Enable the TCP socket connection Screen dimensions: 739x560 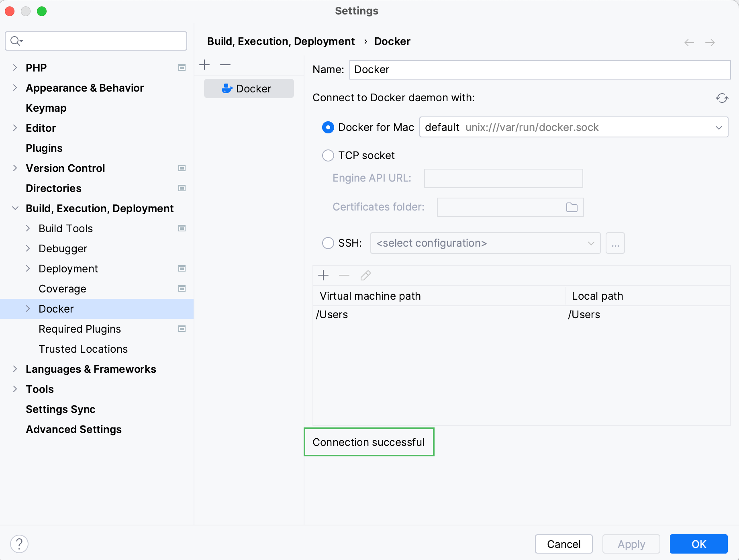328,155
